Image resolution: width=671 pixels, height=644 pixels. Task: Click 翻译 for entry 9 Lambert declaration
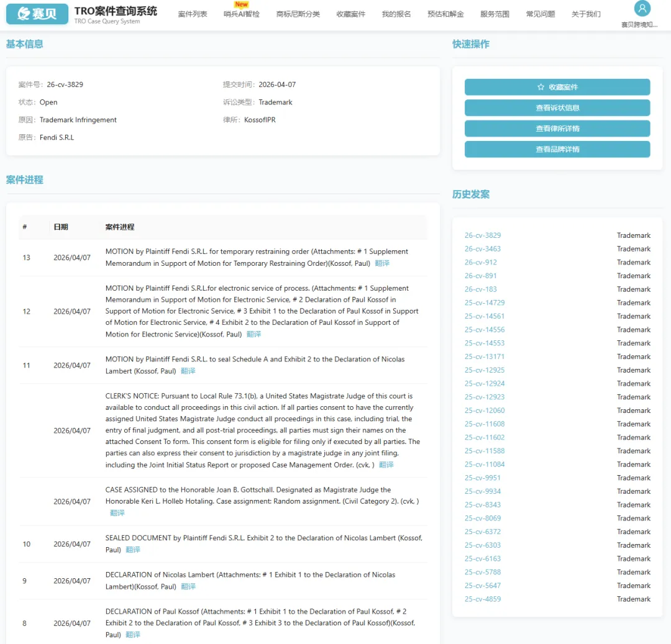click(x=188, y=587)
